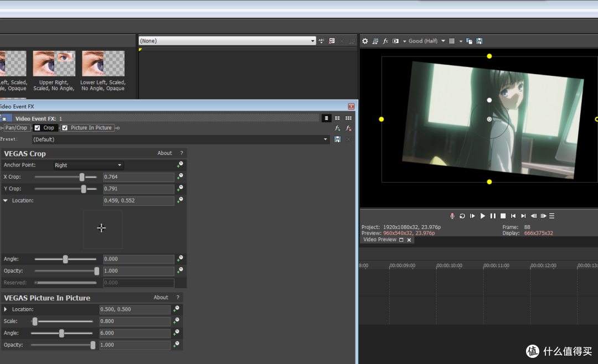The height and width of the screenshot is (364, 598).
Task: Step to next frame
Action: 544,216
